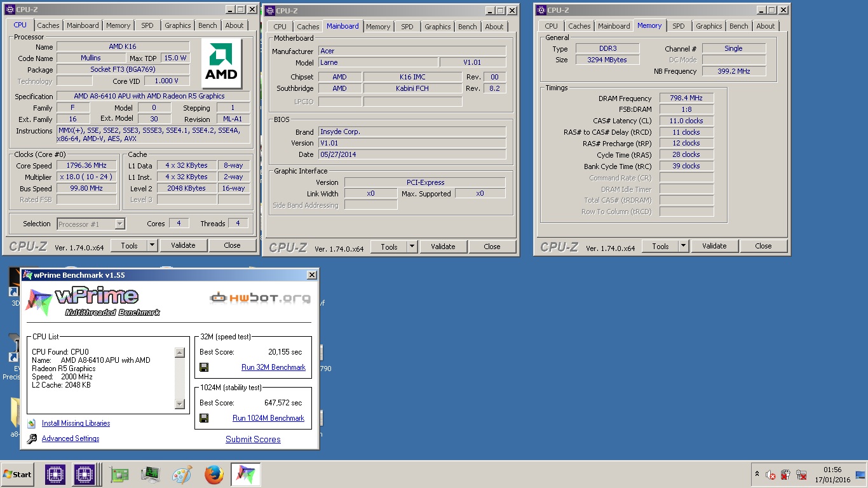Click the save icon beside Run 1024M Benchmark
The height and width of the screenshot is (488, 868).
pyautogui.click(x=204, y=418)
